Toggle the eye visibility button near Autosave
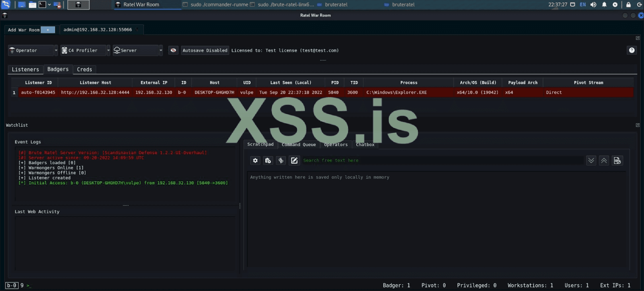 pos(173,50)
